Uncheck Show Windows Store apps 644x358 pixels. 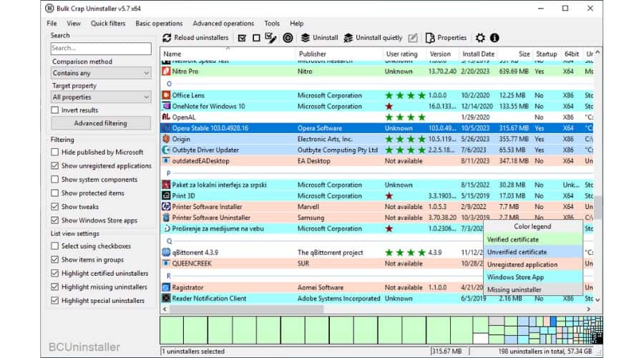tap(54, 221)
